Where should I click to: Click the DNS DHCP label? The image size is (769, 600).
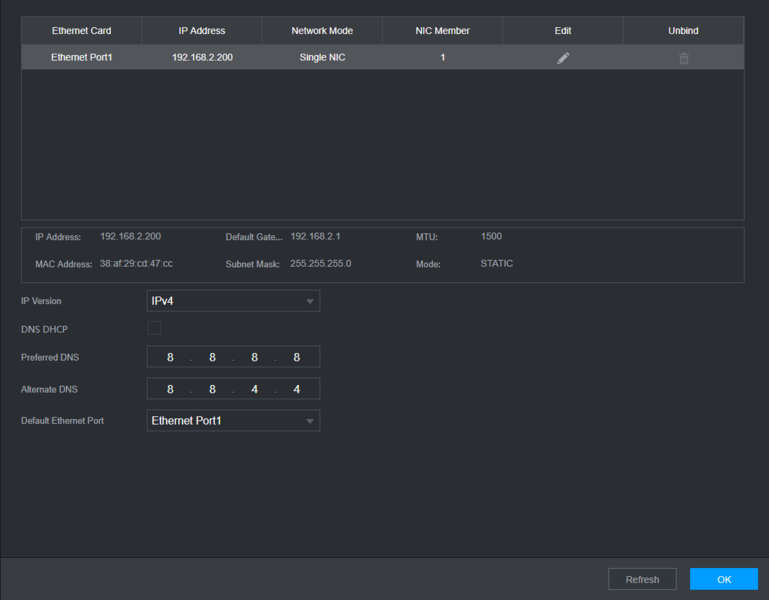44,329
